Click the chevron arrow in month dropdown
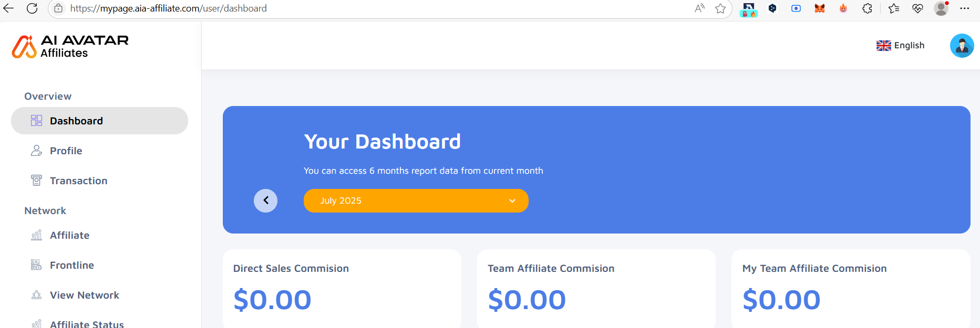The height and width of the screenshot is (328, 980). tap(512, 200)
